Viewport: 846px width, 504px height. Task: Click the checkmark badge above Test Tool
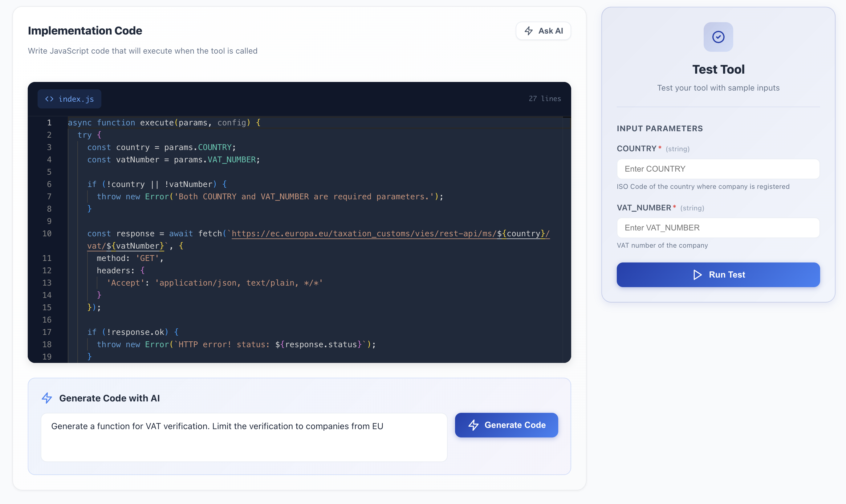pyautogui.click(x=718, y=37)
